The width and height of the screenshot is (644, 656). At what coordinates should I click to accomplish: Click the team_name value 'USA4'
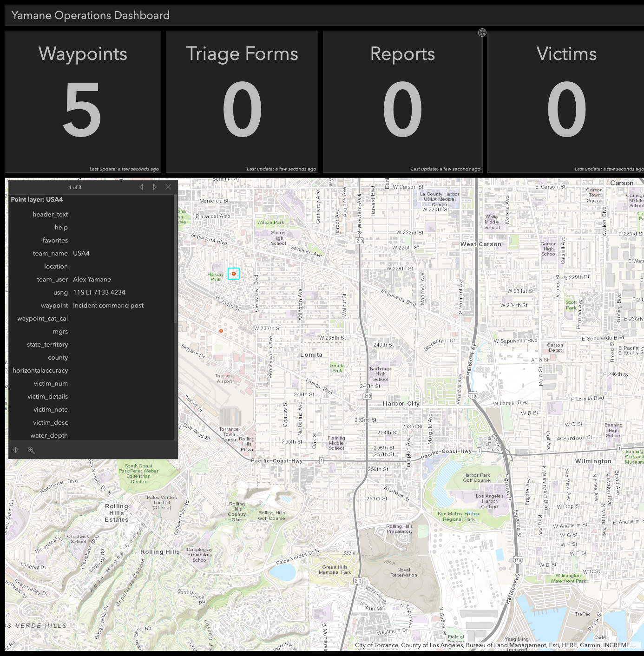click(81, 253)
